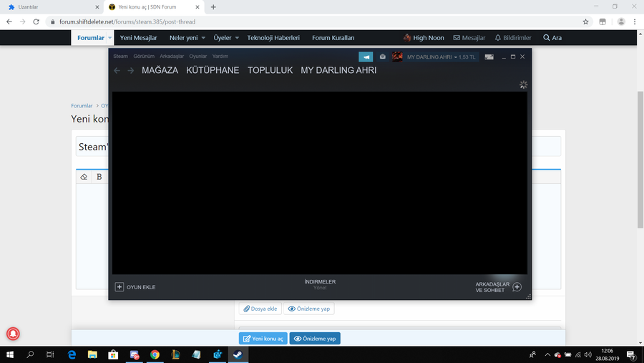The image size is (644, 363).
Task: Open Bildirimler notifications bell
Action: (513, 38)
